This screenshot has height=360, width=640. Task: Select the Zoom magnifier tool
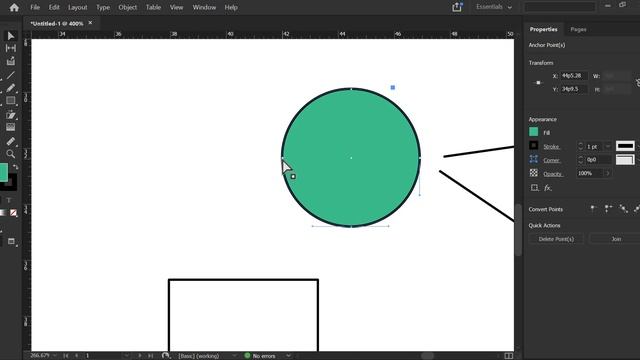(x=11, y=154)
